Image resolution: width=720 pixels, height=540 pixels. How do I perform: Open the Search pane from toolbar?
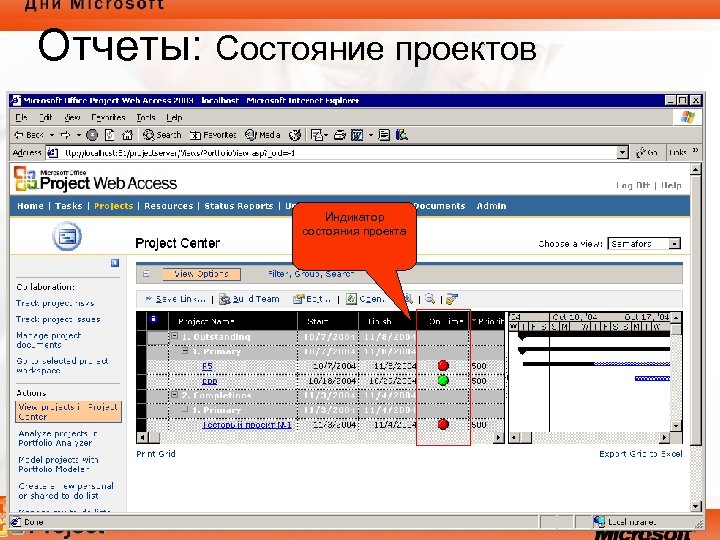pos(162,135)
